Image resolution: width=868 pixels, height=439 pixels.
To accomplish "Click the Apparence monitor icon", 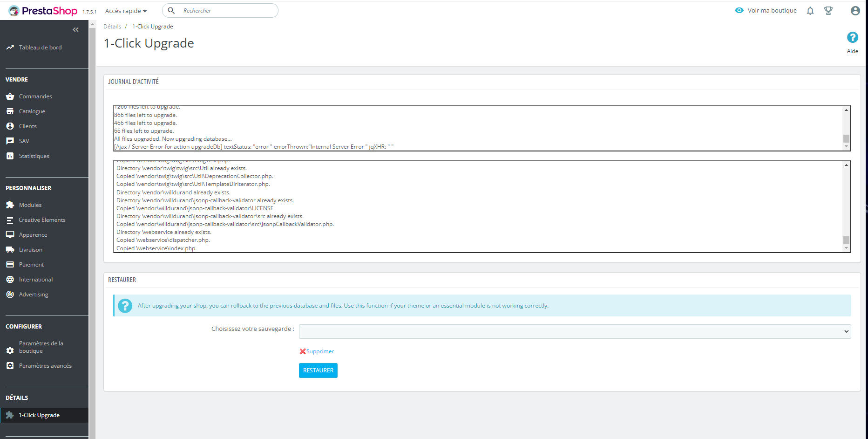I will click(x=10, y=235).
